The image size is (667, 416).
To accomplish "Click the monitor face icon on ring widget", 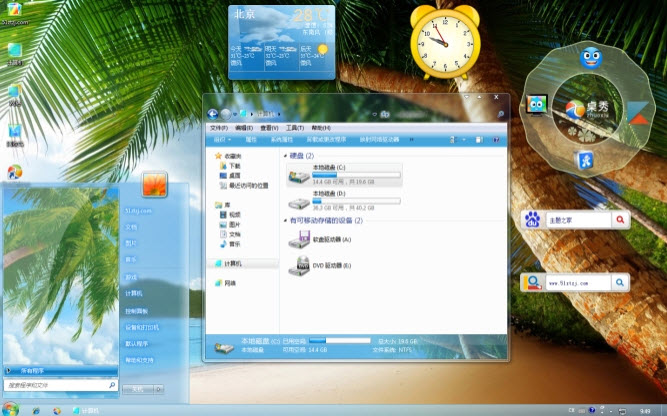I will [x=536, y=105].
